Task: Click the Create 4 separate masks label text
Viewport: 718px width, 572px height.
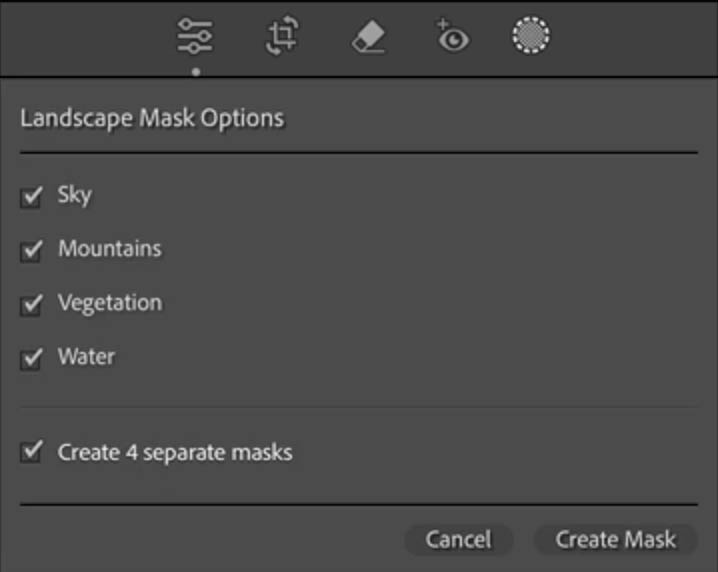Action: (175, 453)
